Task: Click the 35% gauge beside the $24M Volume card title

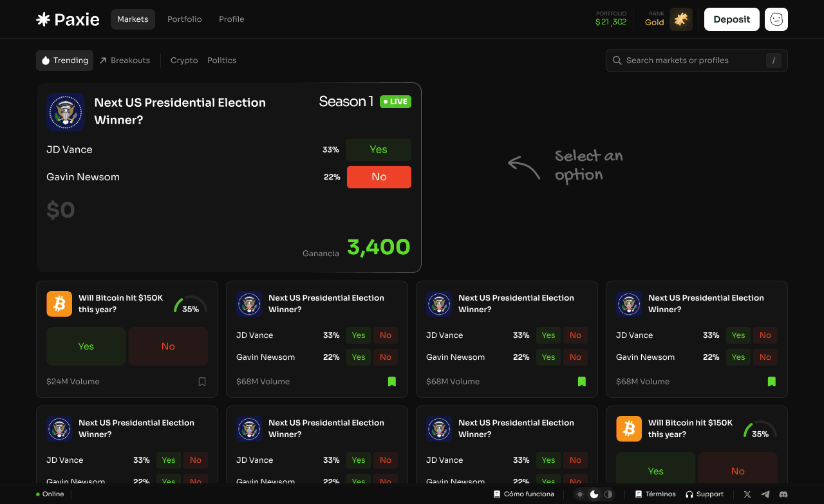Action: pos(191,305)
